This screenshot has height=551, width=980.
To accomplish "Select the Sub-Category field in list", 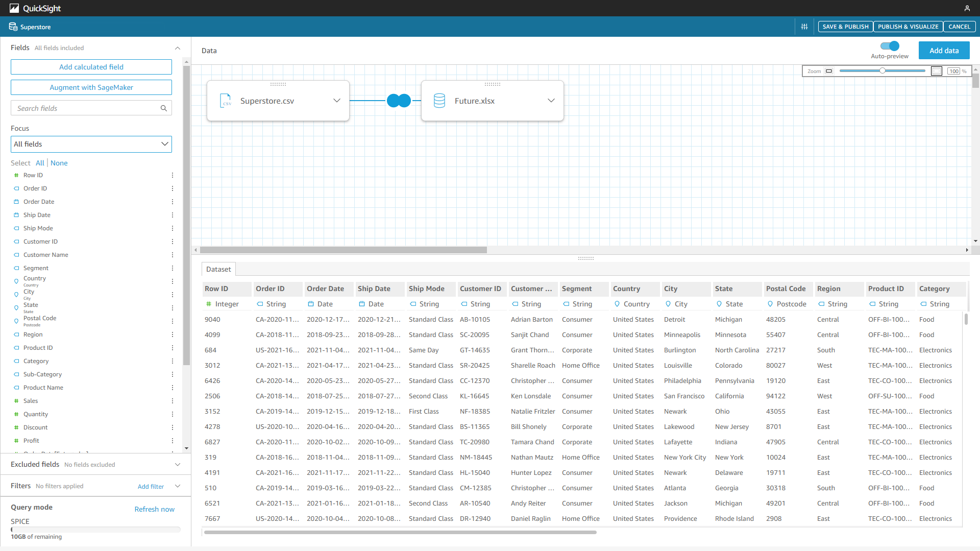I will 42,374.
